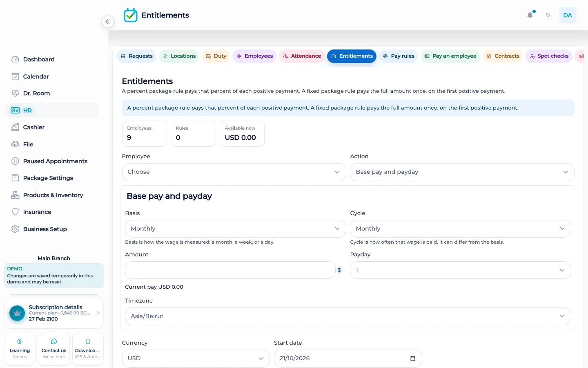The image size is (588, 368).
Task: Open the DA user avatar menu
Action: 568,15
